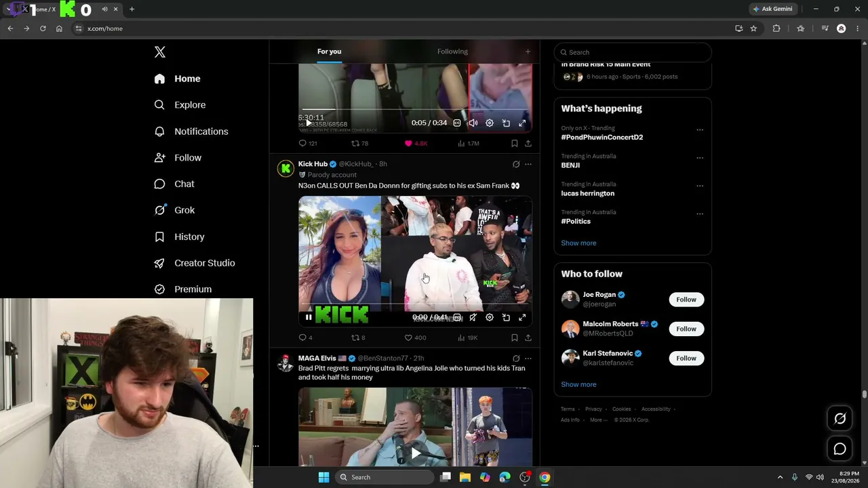This screenshot has width=868, height=488.
Task: View analytics for post with 1.7M views
Action: [469, 144]
